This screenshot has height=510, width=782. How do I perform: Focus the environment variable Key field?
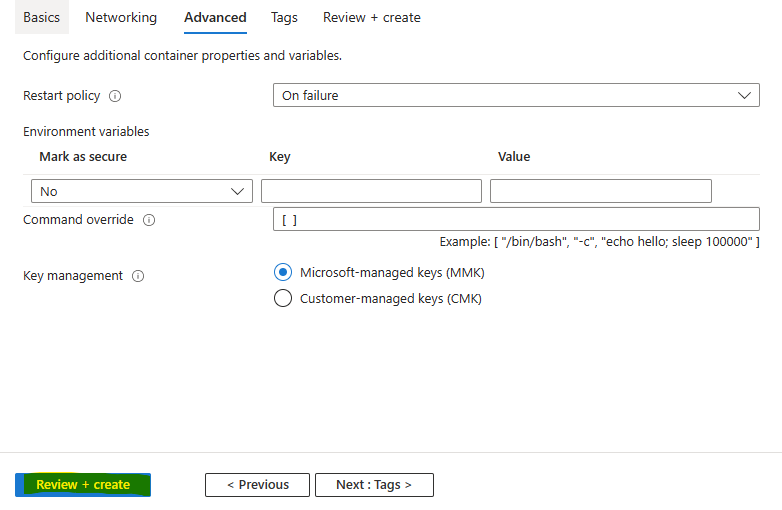tap(371, 191)
